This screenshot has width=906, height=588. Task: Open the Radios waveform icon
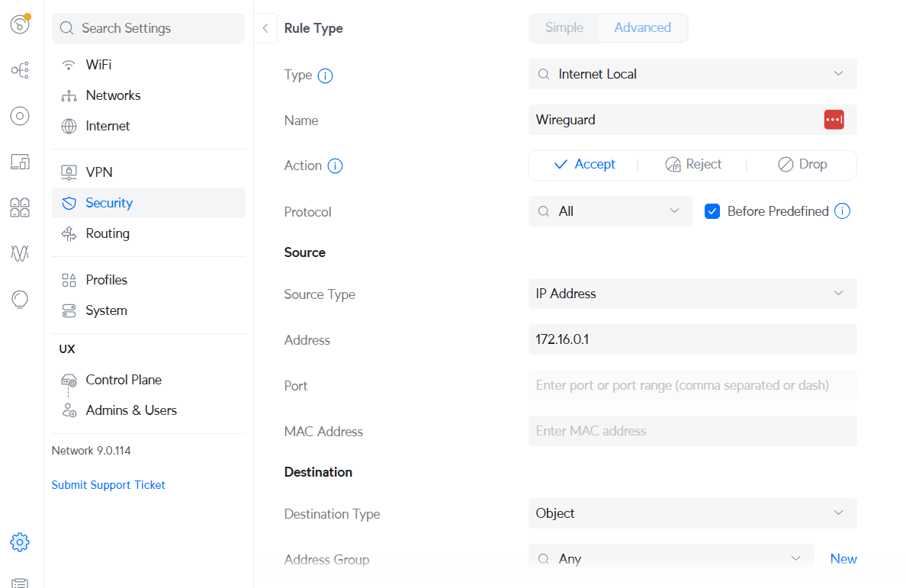point(20,253)
